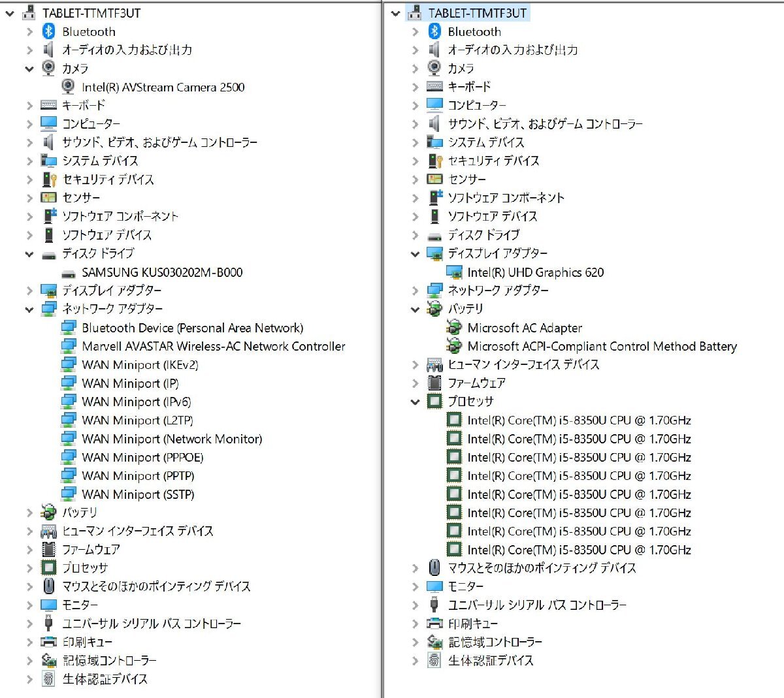Expand ディスプレイ アダプター node in left panel

(x=29, y=290)
